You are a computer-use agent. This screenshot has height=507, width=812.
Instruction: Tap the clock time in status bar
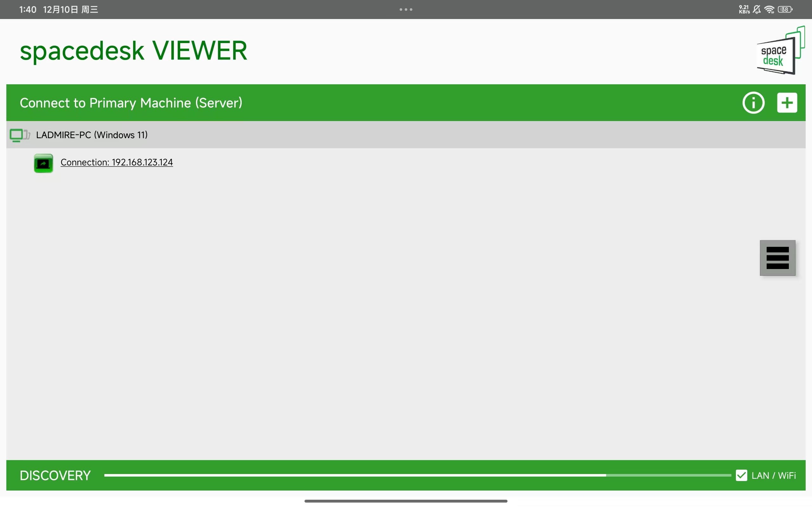[28, 10]
